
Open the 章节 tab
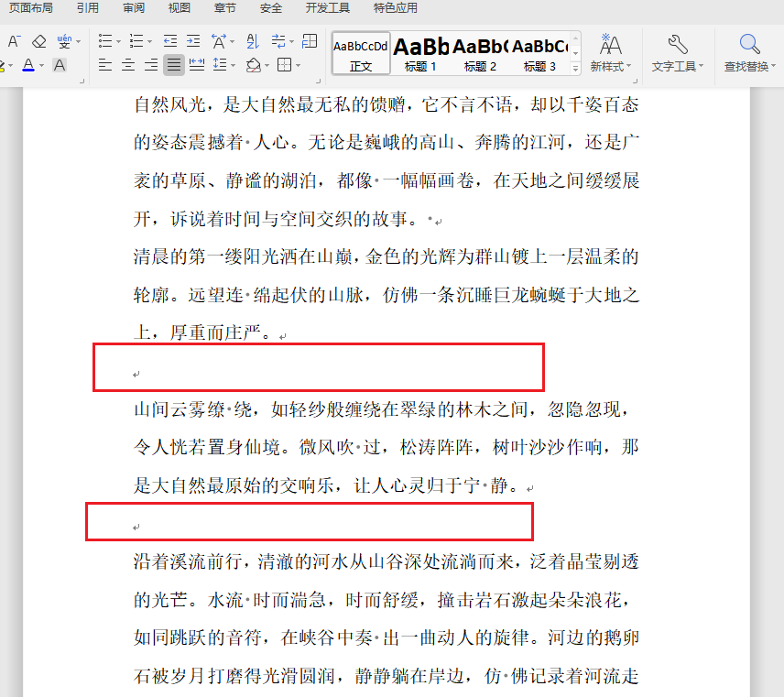coord(224,8)
